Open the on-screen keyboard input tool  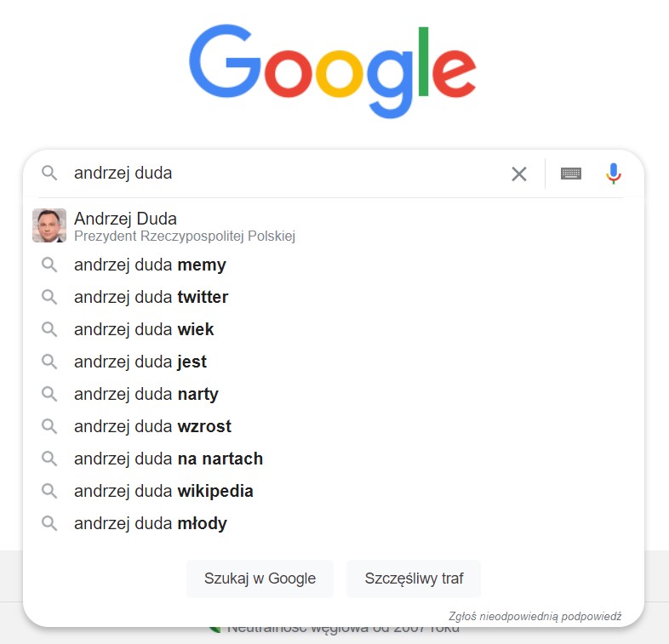point(571,174)
